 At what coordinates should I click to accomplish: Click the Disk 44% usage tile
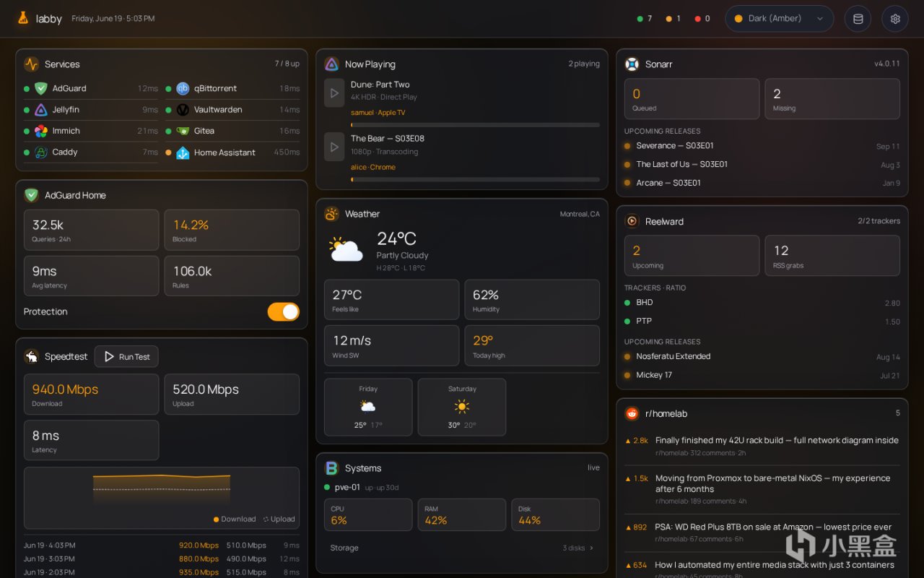pyautogui.click(x=556, y=515)
